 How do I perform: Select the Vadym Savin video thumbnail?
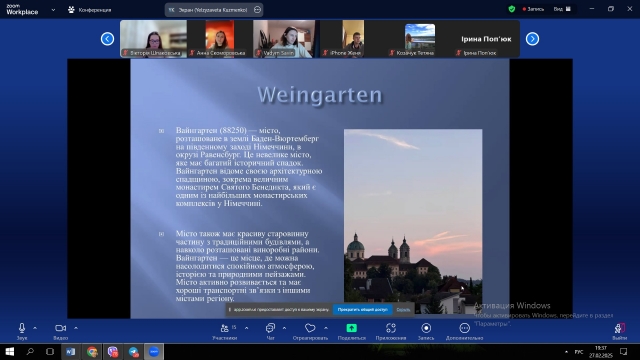286,39
